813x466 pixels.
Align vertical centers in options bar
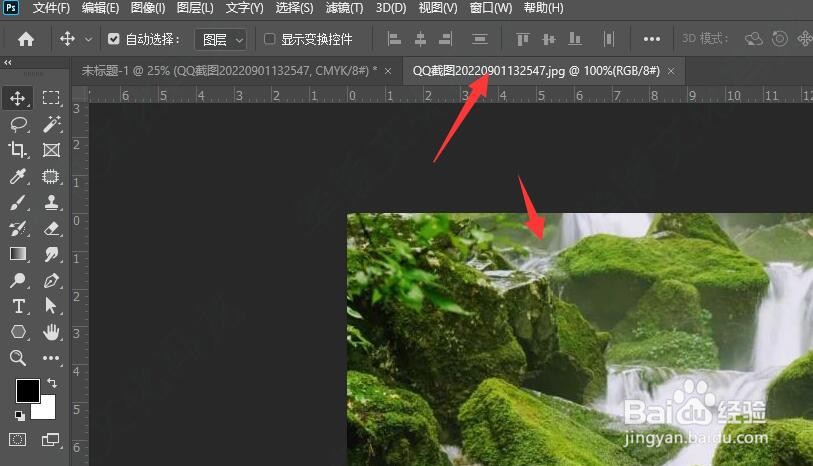pos(549,39)
